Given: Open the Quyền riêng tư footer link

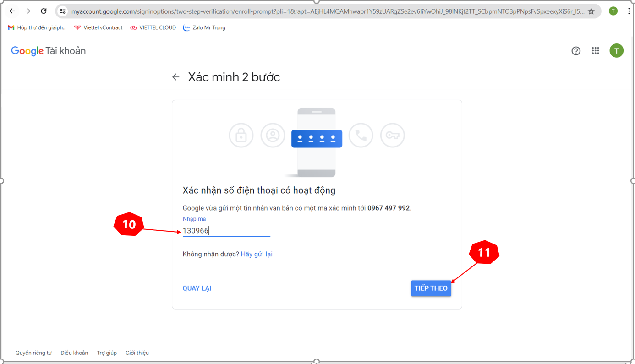Looking at the screenshot, I should tap(33, 353).
